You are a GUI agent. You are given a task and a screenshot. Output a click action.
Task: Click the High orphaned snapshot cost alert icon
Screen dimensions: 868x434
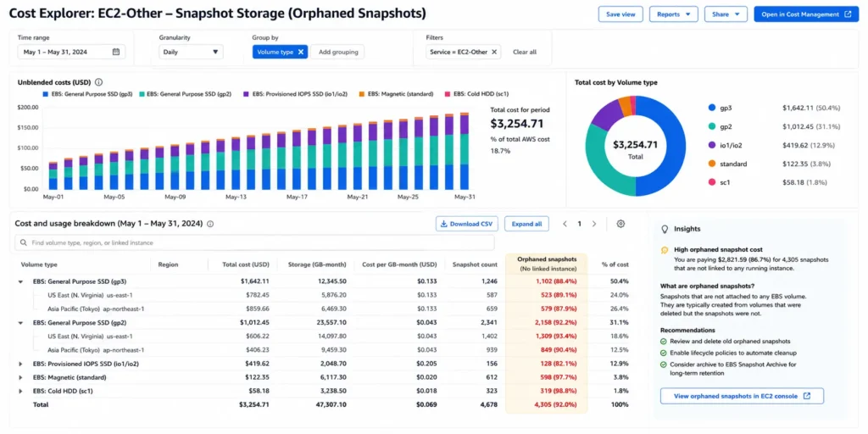[x=665, y=250]
